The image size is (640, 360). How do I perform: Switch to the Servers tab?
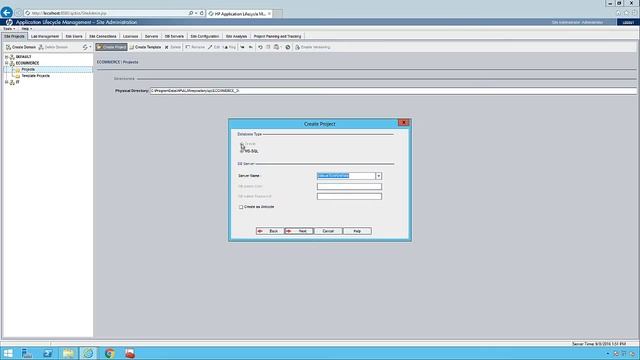tap(151, 36)
